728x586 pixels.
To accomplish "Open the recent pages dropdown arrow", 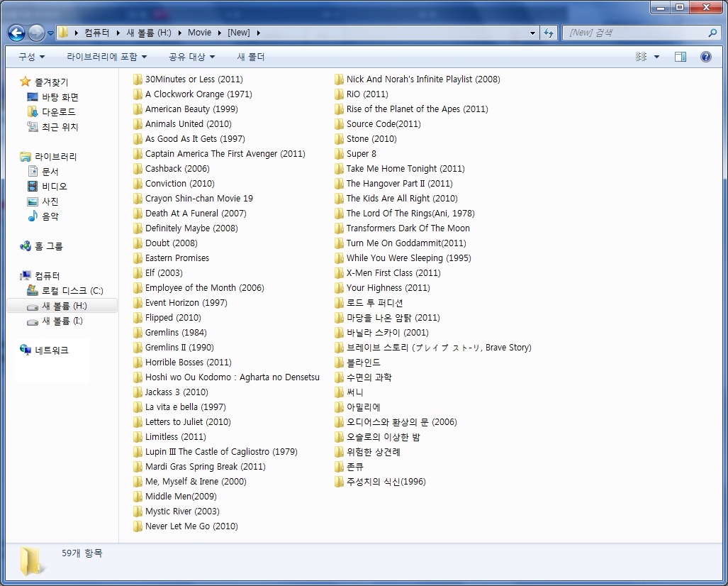I will click(x=50, y=33).
